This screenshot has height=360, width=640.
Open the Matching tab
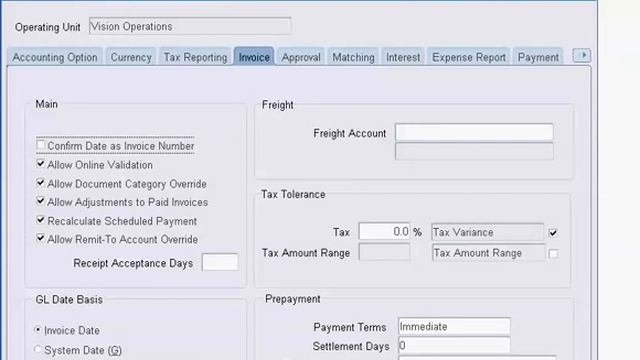353,57
